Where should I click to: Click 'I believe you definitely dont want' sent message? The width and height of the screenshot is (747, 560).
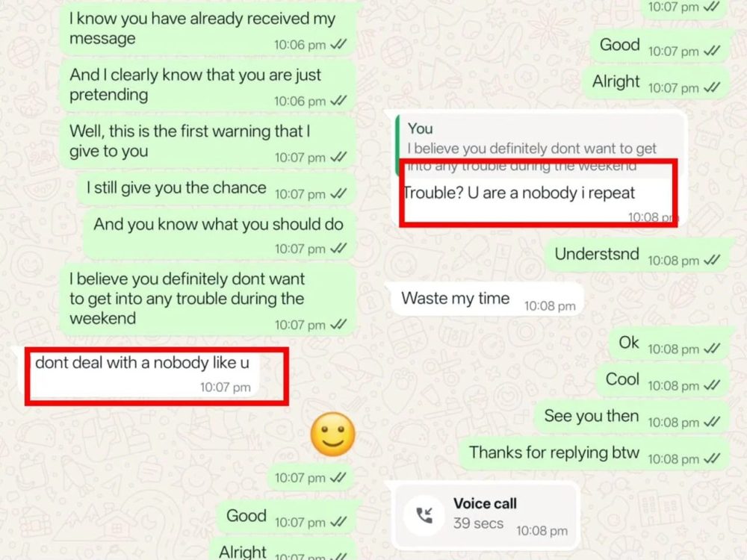tap(208, 300)
